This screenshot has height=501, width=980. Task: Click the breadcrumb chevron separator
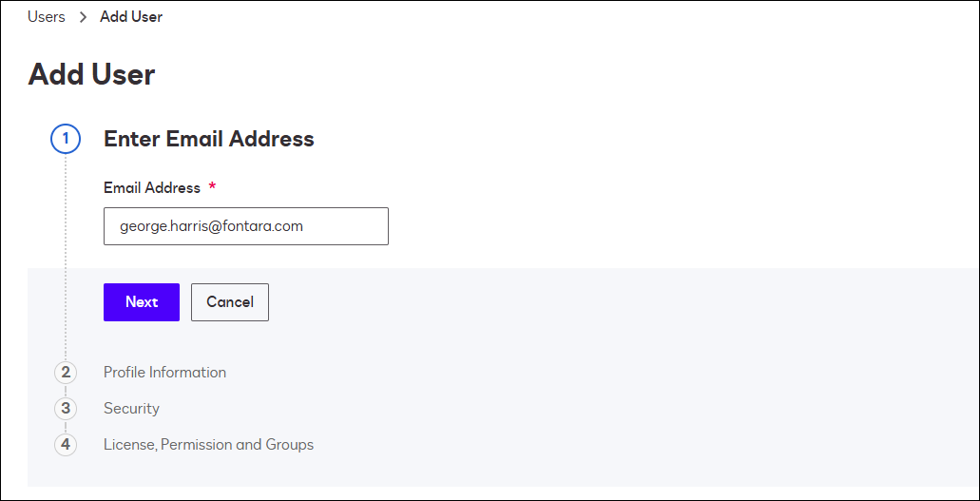click(x=83, y=17)
